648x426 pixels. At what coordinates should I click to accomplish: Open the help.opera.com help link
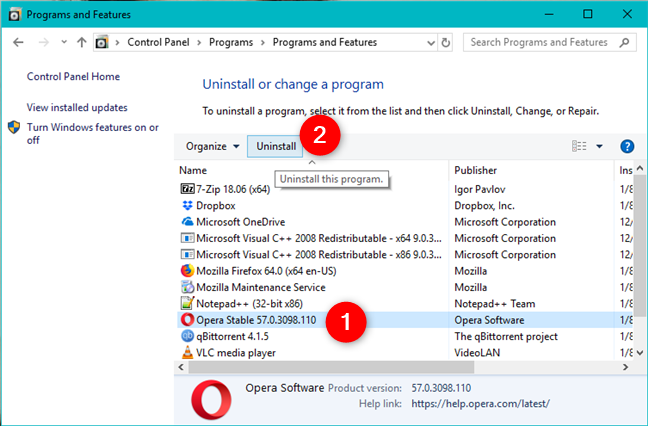coord(480,403)
